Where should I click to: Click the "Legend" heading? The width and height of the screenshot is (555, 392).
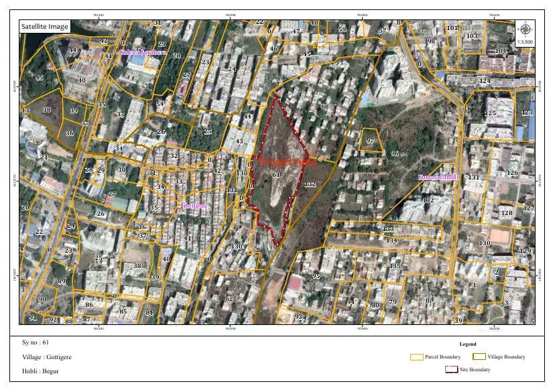click(468, 344)
